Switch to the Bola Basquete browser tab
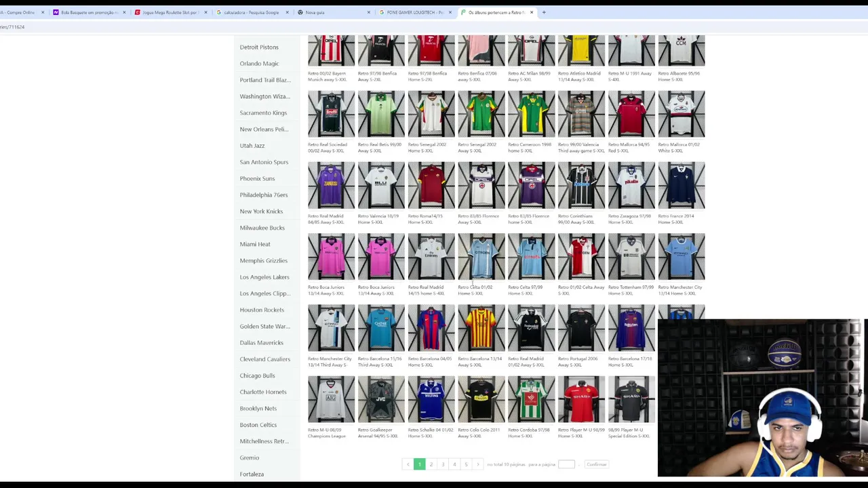868x488 pixels. [89, 12]
